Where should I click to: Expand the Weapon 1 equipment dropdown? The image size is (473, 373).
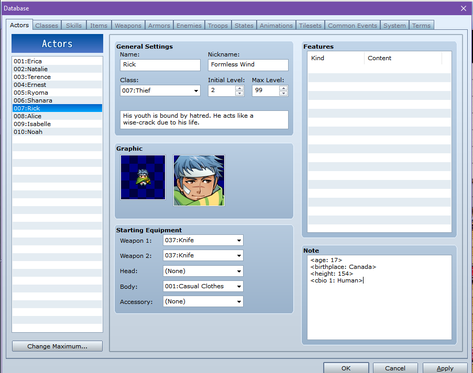point(203,240)
